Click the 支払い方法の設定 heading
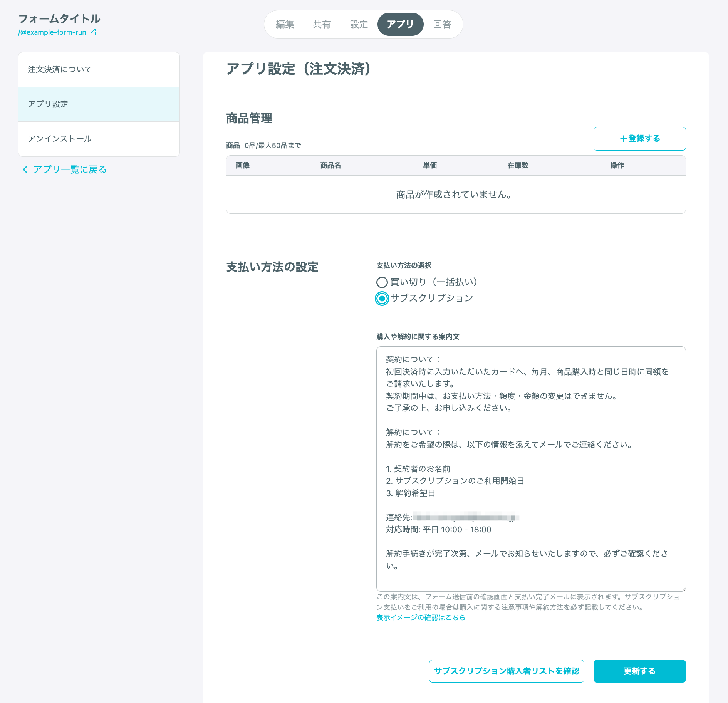 [x=272, y=267]
